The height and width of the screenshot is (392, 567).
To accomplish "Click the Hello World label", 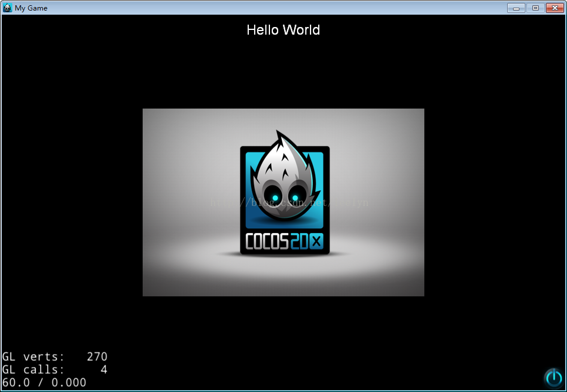I will point(283,30).
